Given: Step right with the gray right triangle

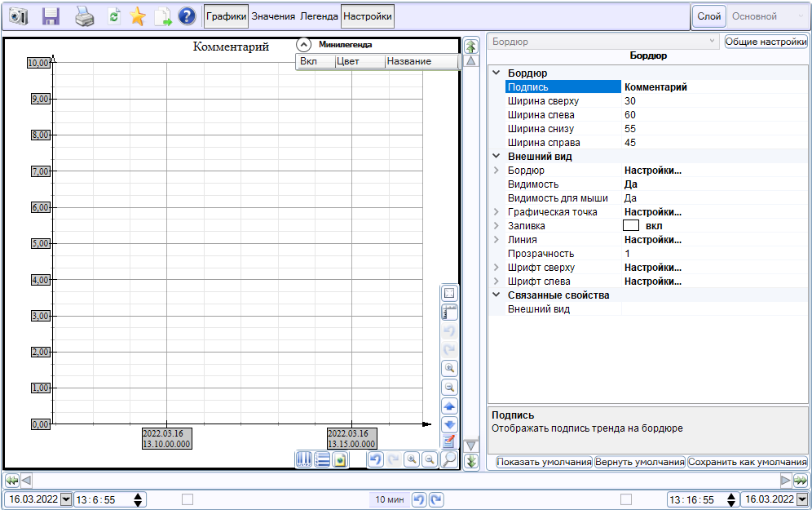Looking at the screenshot, I should click(x=786, y=481).
